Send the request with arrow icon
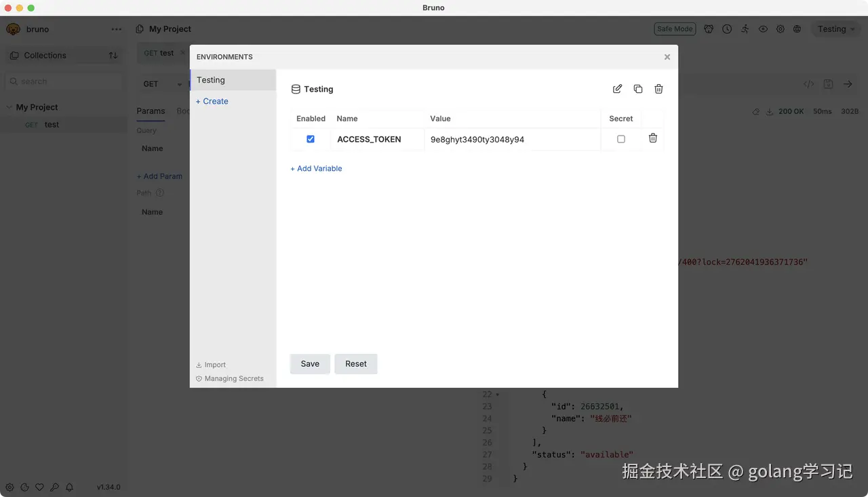Viewport: 868px width, 497px height. (848, 84)
